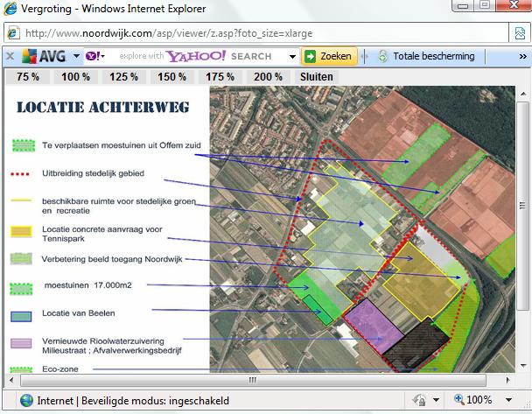Switch image size to 200 %
The height and width of the screenshot is (414, 532).
[268, 77]
